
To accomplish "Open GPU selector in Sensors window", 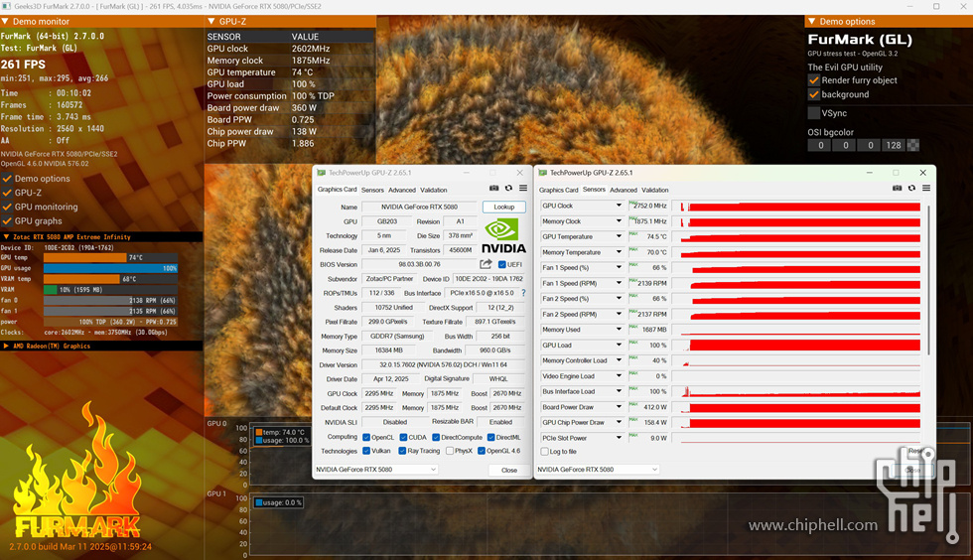I will click(598, 470).
